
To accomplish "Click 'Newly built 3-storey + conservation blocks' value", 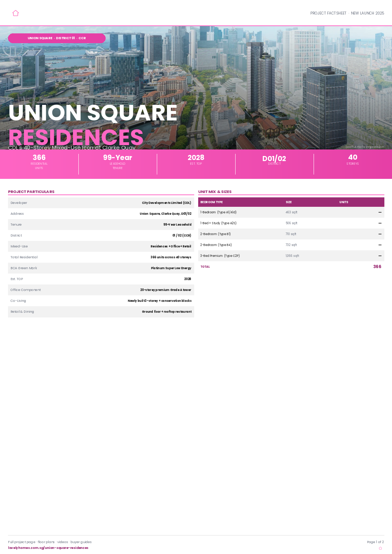I will click(160, 301).
